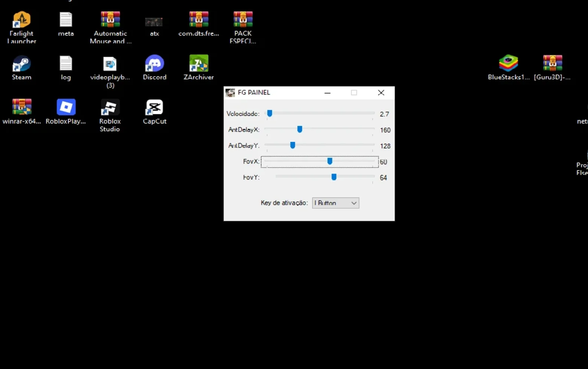
Task: Click the AntDelayY slider thumb
Action: [292, 145]
